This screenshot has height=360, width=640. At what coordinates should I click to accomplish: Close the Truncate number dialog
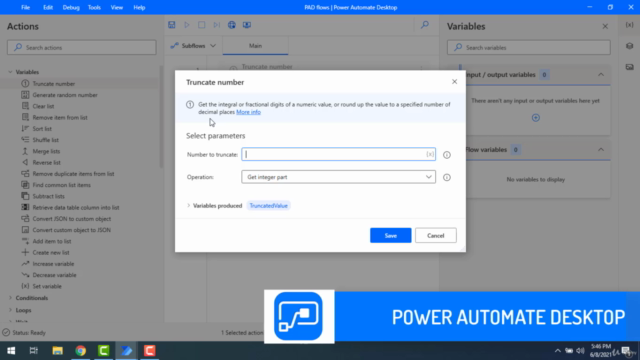(454, 82)
